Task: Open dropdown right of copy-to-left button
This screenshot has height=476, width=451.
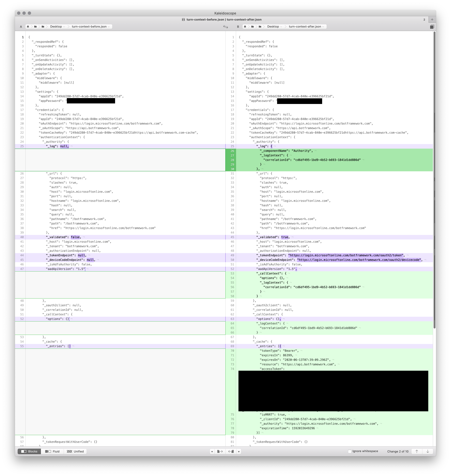Action: pyautogui.click(x=239, y=451)
